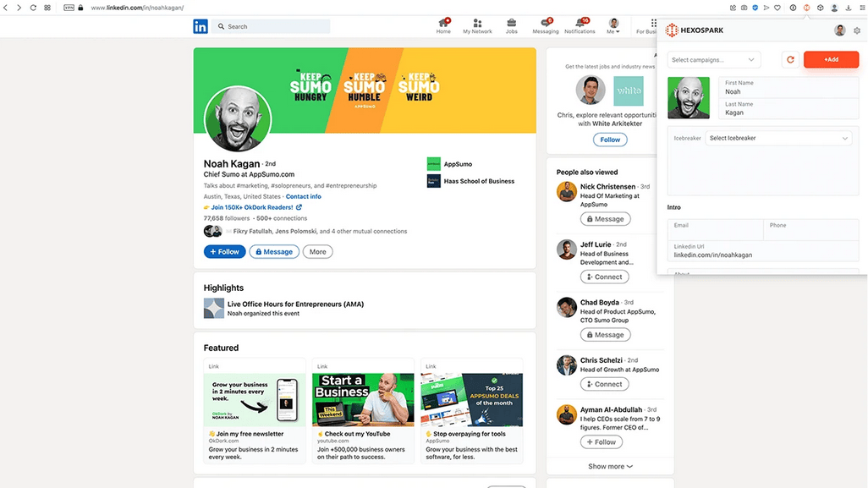Open LinkedIn Messaging icon
This screenshot has width=868, height=488.
pos(544,23)
